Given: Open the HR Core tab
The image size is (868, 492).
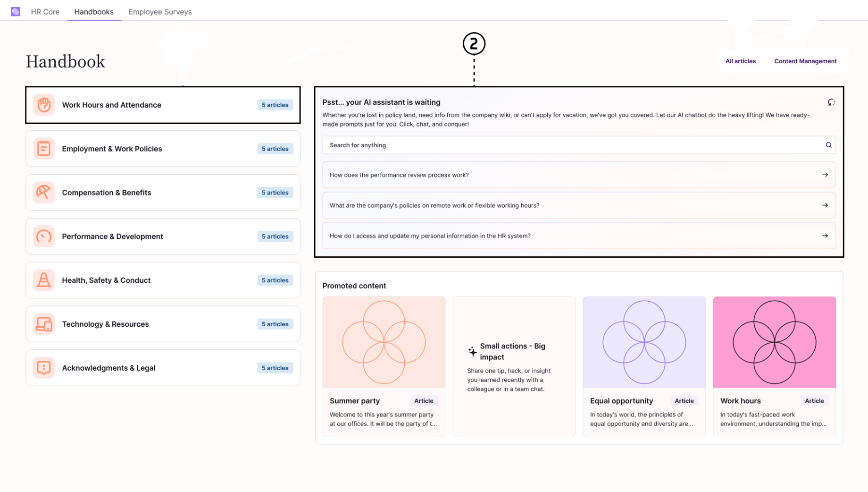Looking at the screenshot, I should point(45,12).
